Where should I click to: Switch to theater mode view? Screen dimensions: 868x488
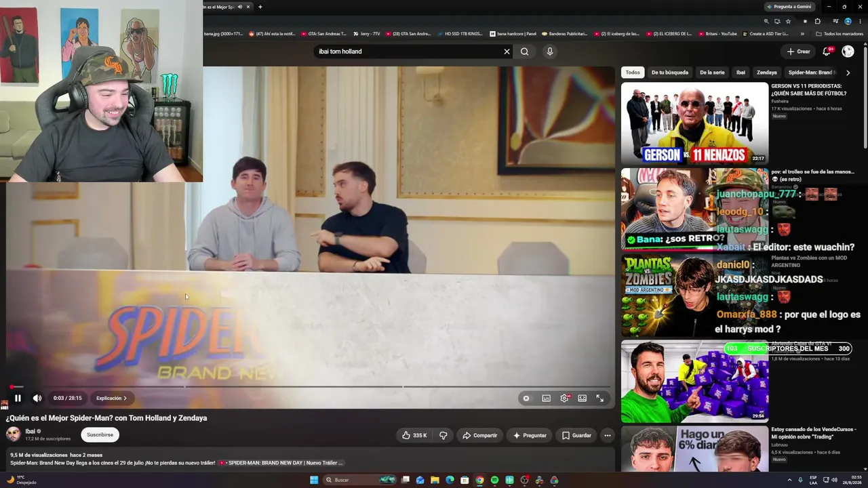tap(582, 399)
